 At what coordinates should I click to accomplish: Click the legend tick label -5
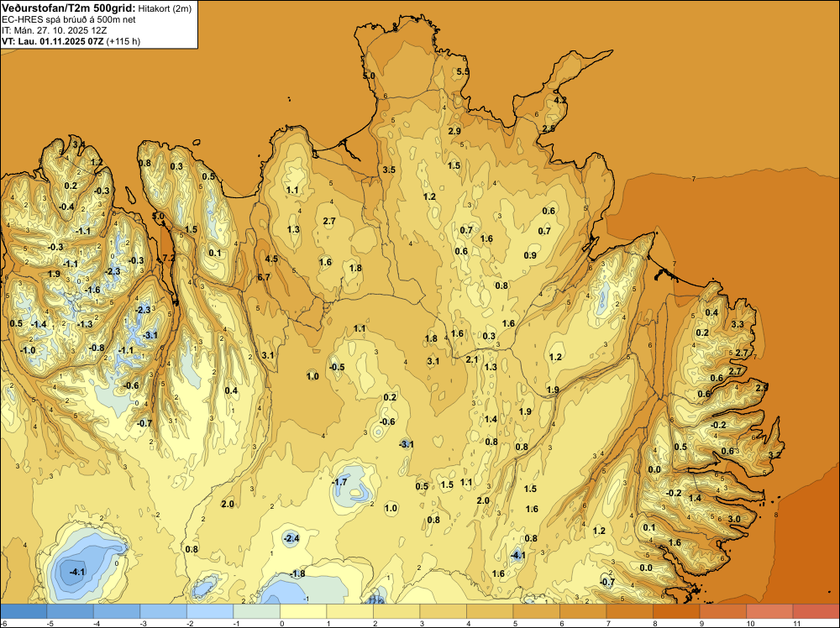(50, 623)
